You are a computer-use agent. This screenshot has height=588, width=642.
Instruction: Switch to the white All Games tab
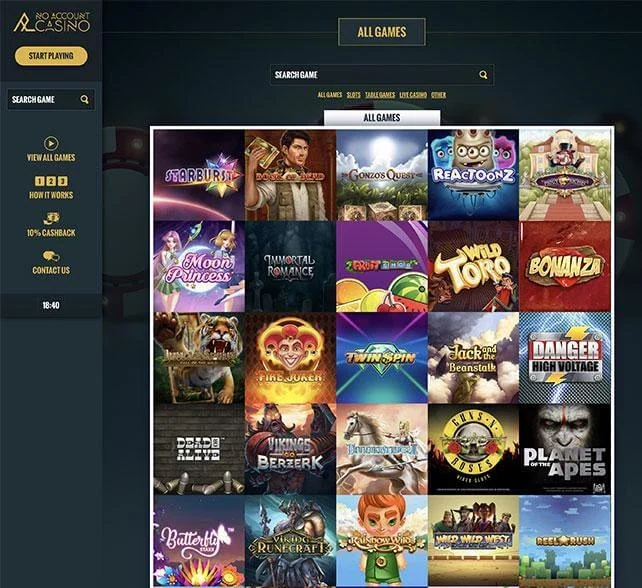pyautogui.click(x=382, y=118)
